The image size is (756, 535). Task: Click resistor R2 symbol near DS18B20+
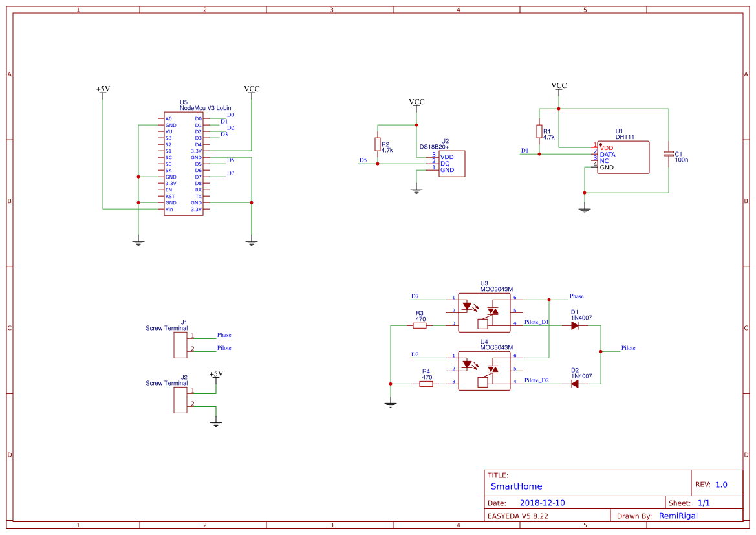tap(378, 144)
